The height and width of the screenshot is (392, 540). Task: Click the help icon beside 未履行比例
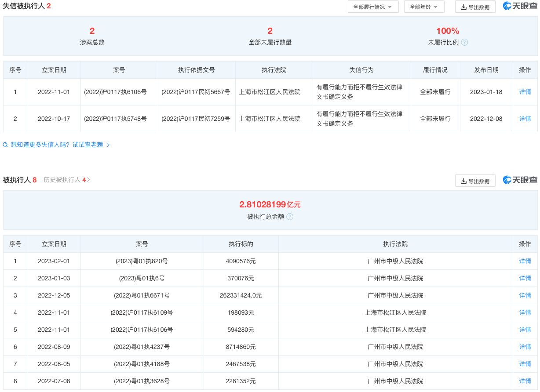click(x=464, y=43)
